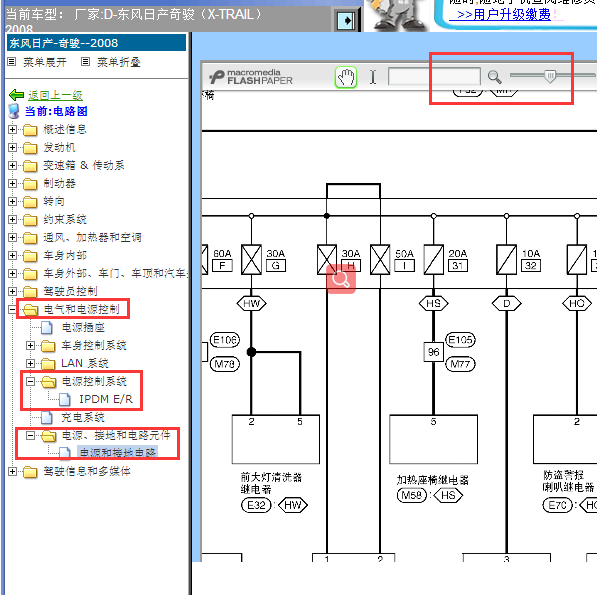The image size is (597, 595).
Task: Click the open 电气和电源控制 folder icon
Action: [x=30, y=310]
